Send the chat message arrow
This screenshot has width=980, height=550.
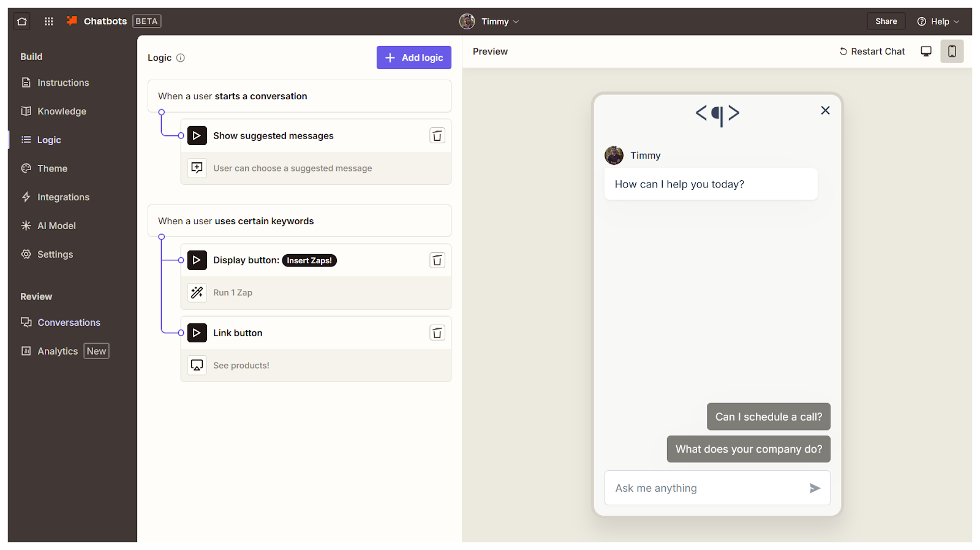click(x=814, y=488)
